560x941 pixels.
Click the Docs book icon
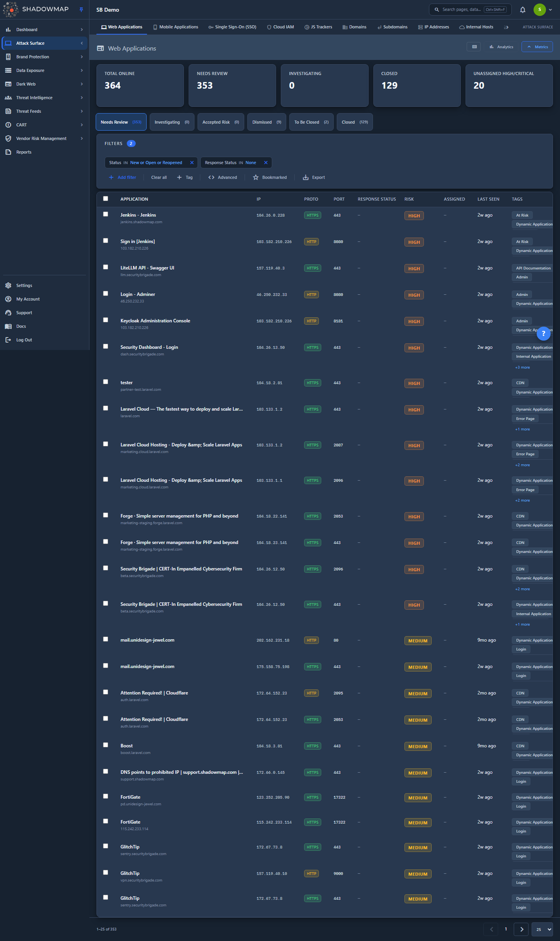click(8, 326)
